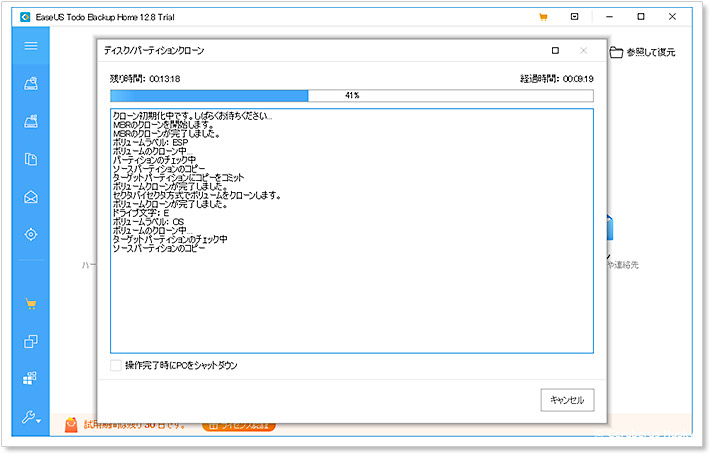Click log line パーティションのチェック中
Image resolution: width=710 pixels, height=454 pixels.
point(154,160)
